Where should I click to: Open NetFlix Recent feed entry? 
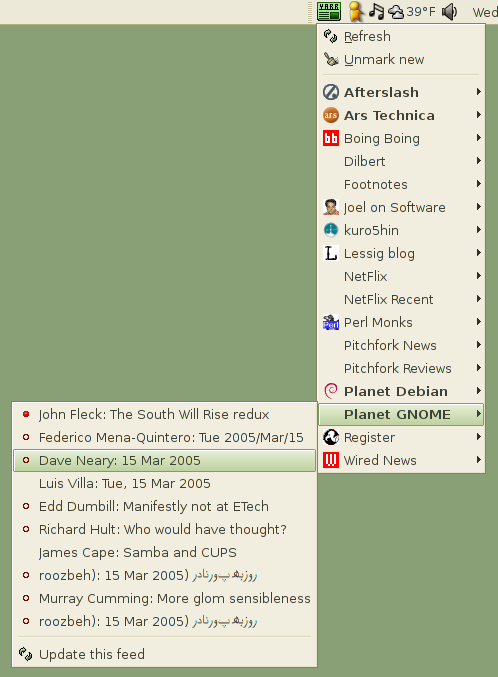pyautogui.click(x=401, y=299)
